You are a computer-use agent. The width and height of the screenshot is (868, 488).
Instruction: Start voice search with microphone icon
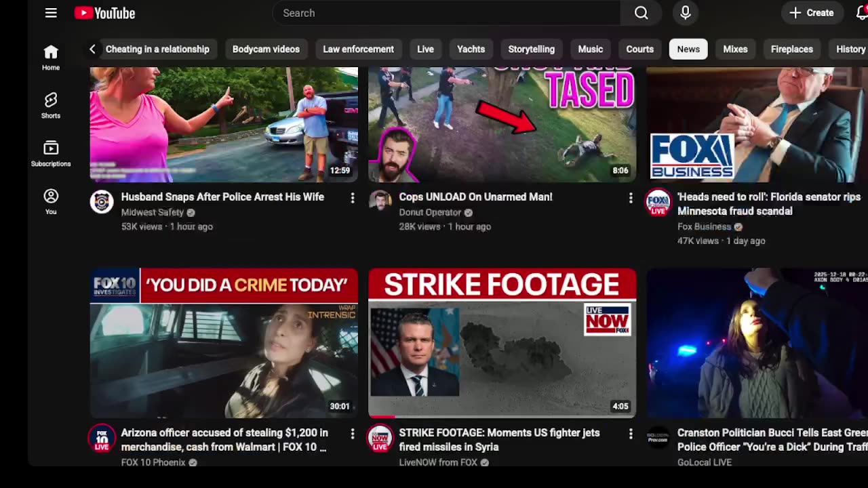coord(686,13)
